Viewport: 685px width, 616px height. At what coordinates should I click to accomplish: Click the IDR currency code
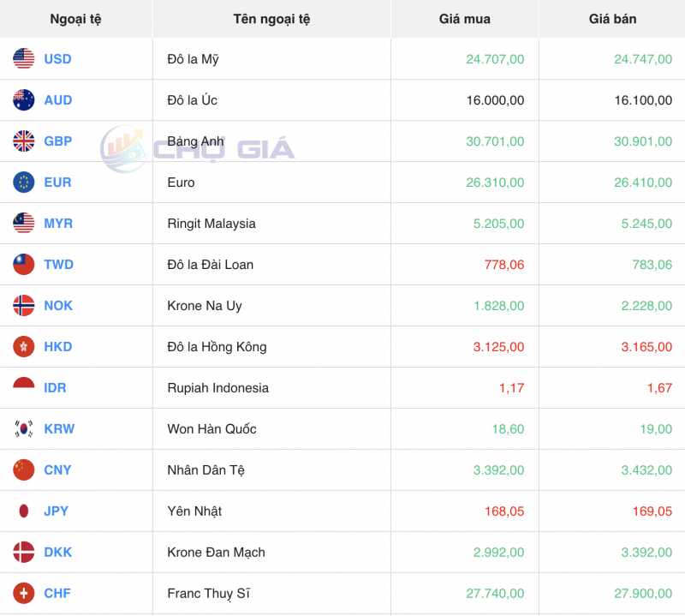[55, 388]
